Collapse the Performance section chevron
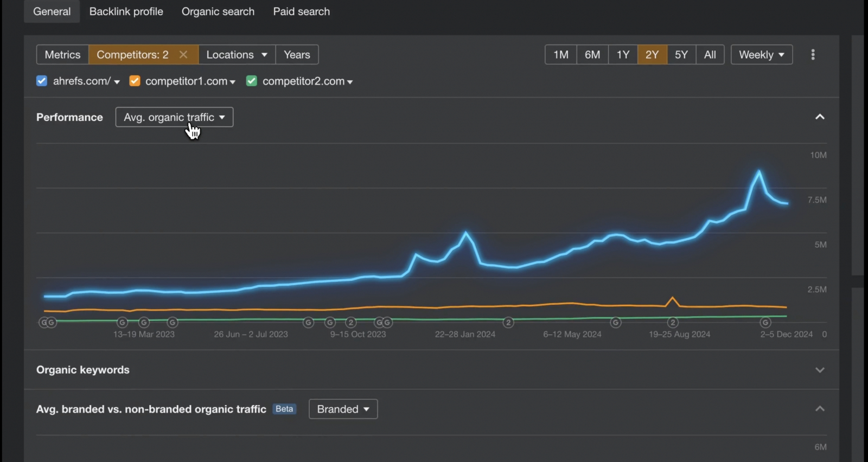Image resolution: width=868 pixels, height=462 pixels. point(820,117)
